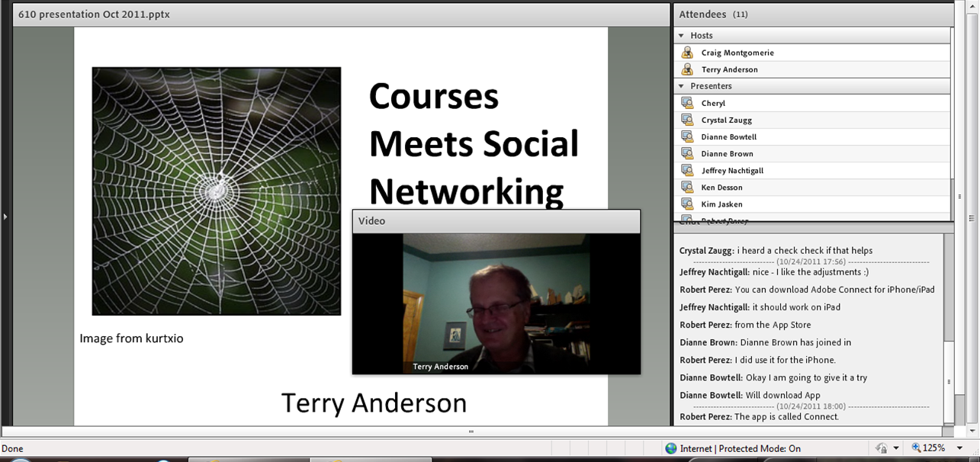The image size is (980, 462).
Task: Click 'Done' in browser status bar
Action: click(13, 449)
